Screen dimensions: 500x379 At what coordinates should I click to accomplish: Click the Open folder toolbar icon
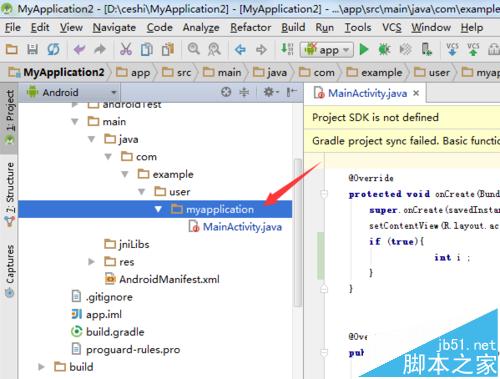[x=12, y=50]
